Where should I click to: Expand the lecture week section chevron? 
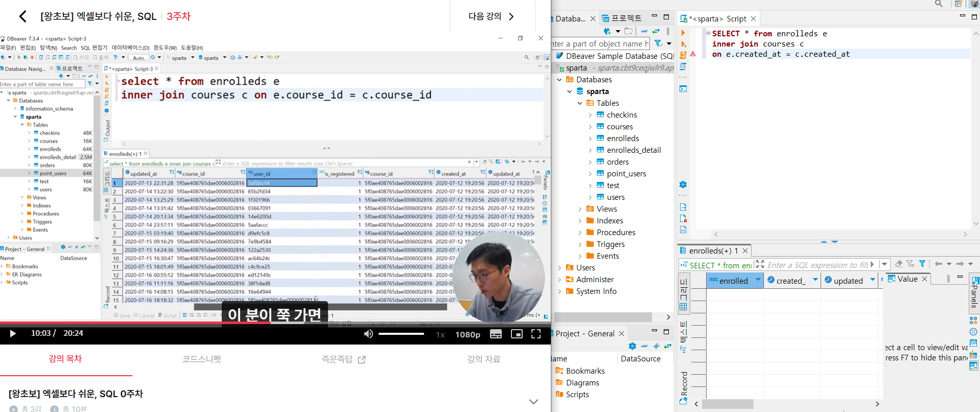(533, 402)
